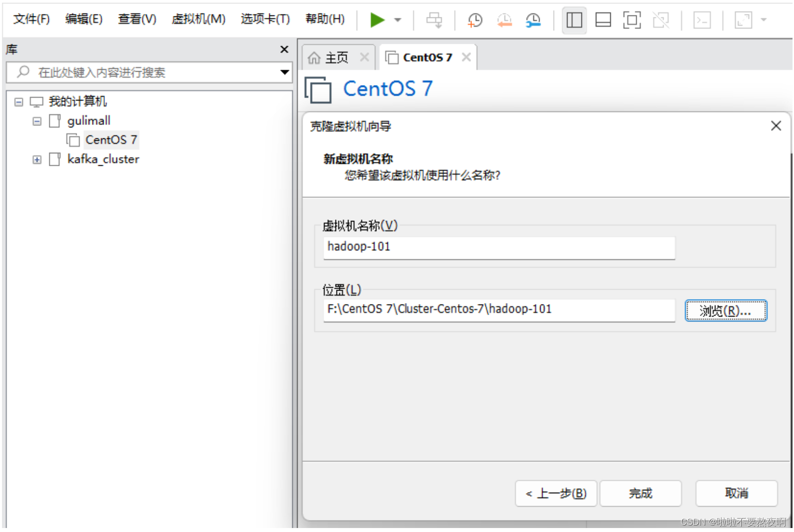Image resolution: width=794 pixels, height=532 pixels.
Task: Click the 浏览(R)... button
Action: 725,311
